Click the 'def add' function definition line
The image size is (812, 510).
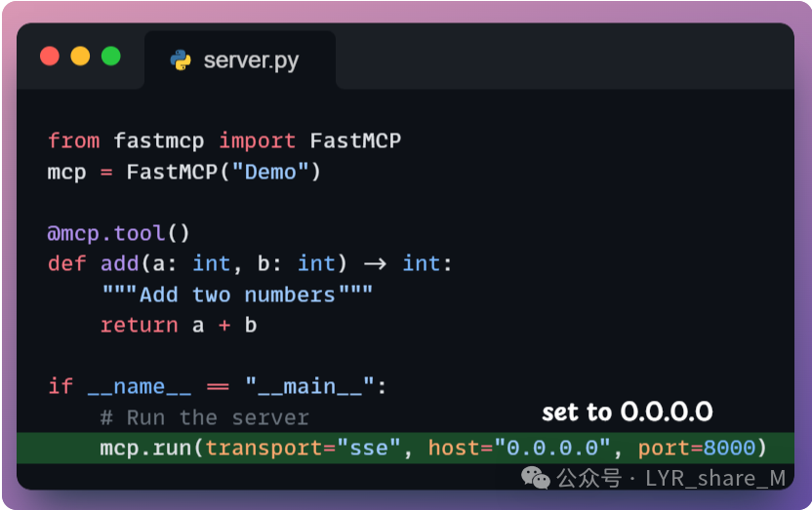click(250, 264)
